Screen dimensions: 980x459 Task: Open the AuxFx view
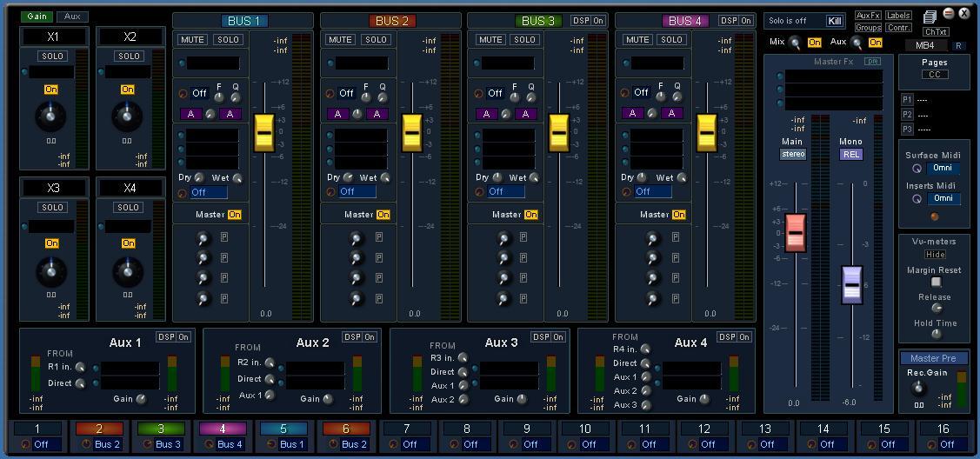click(x=868, y=16)
